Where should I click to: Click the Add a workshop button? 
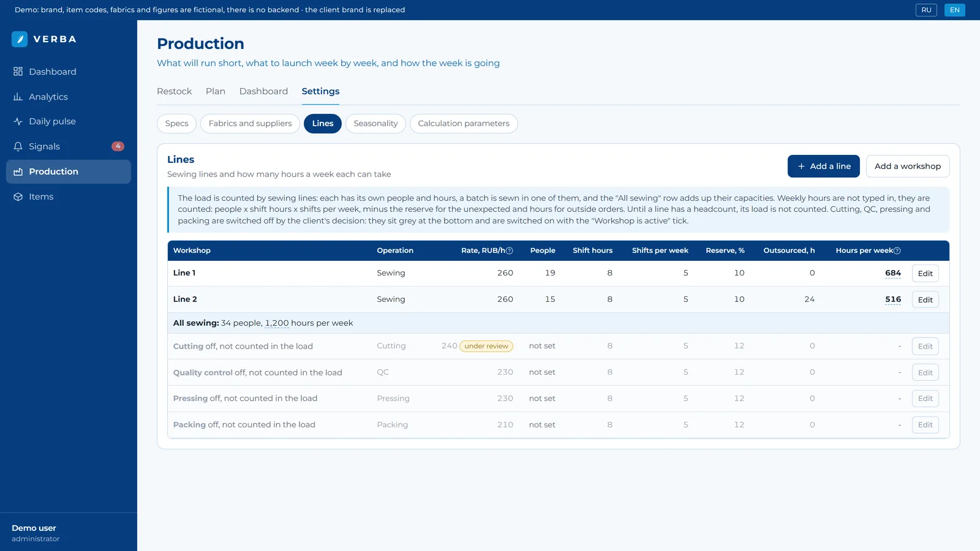click(x=908, y=167)
